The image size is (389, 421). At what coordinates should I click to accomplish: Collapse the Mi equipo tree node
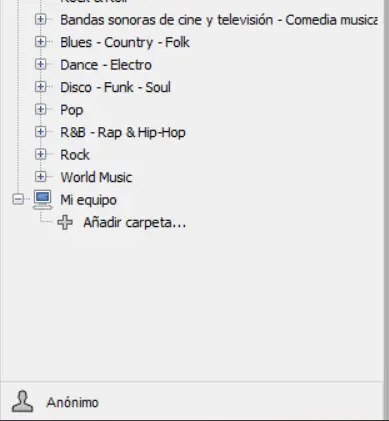click(18, 200)
